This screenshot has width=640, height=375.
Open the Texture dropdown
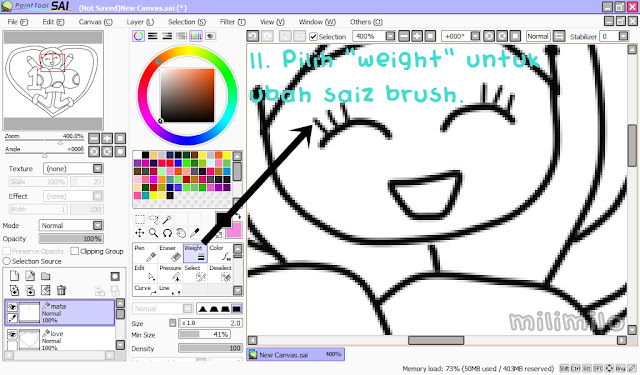coord(73,169)
